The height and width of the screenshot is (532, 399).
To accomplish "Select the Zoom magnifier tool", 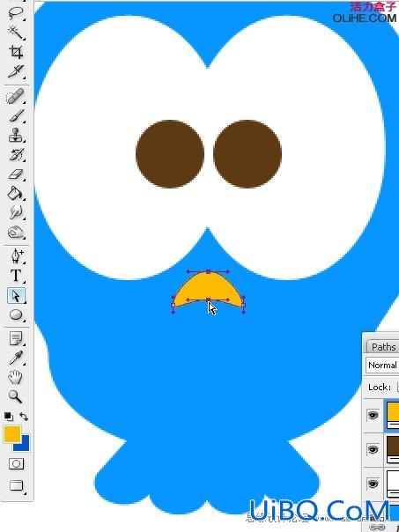I will 16,396.
